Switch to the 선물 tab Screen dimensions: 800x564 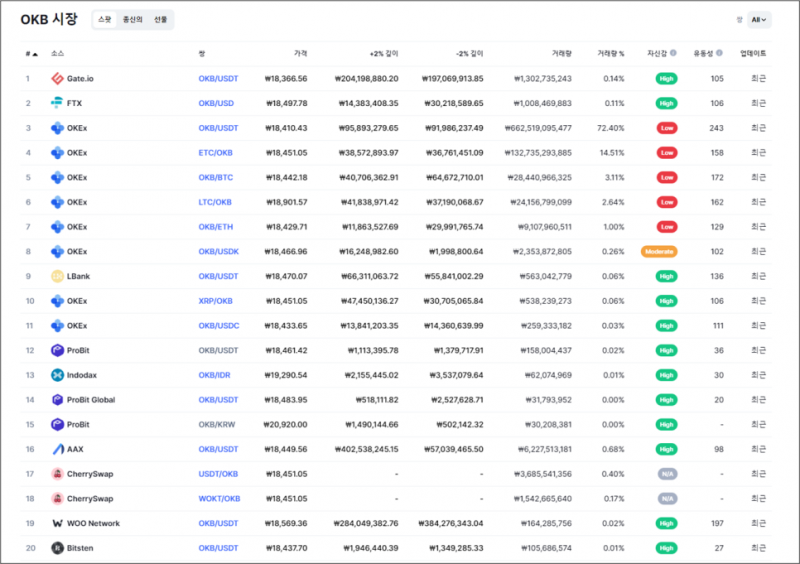(x=160, y=19)
